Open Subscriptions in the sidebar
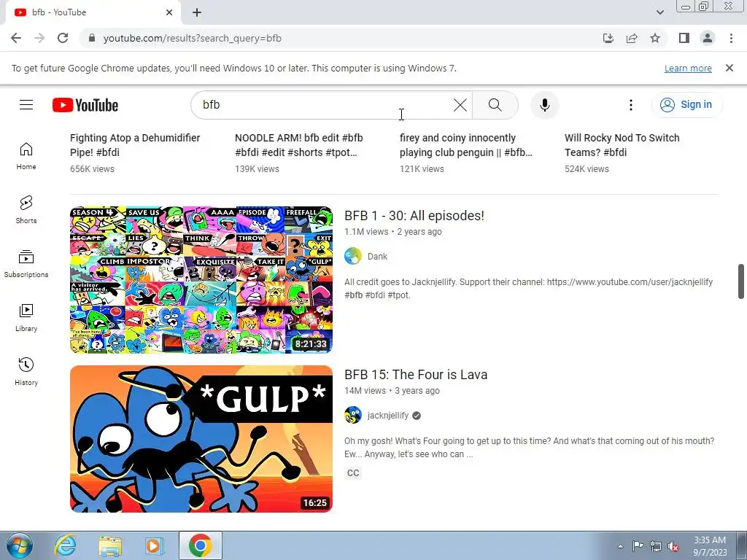 point(26,264)
